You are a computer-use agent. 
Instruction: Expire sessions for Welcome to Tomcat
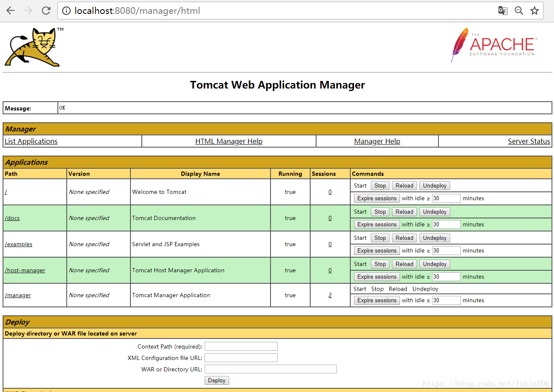click(x=377, y=198)
